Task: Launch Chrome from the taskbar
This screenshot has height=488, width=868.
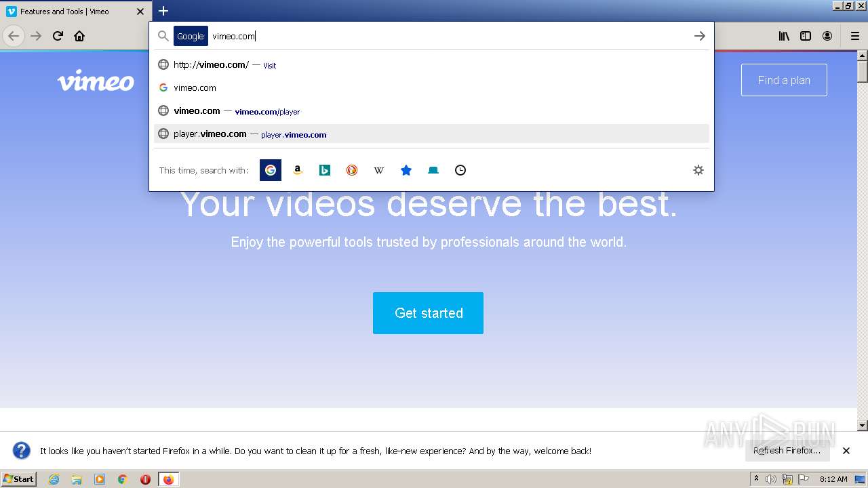Action: 123,479
